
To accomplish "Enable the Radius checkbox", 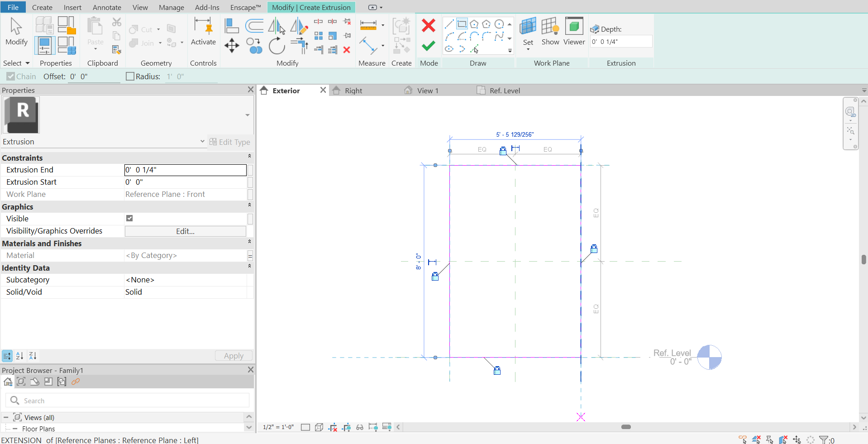I will click(x=129, y=76).
